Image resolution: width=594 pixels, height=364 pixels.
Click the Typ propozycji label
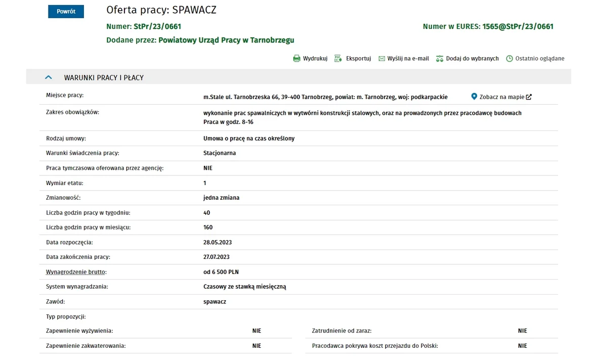click(66, 316)
